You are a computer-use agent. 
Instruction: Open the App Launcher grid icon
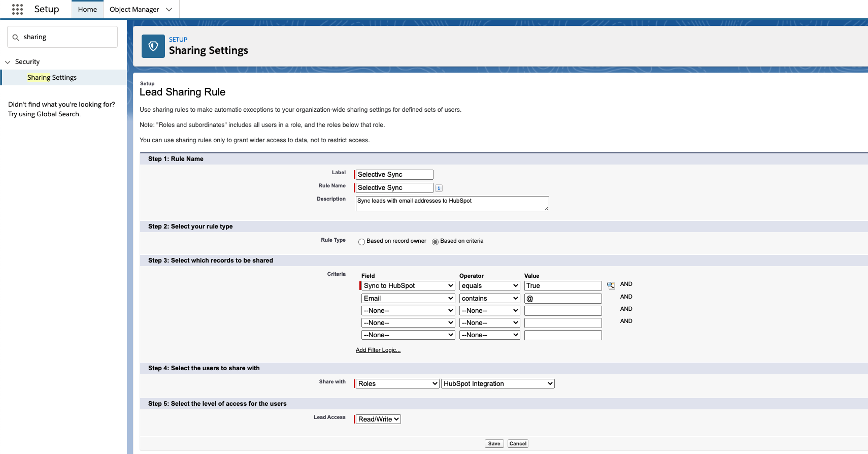17,9
